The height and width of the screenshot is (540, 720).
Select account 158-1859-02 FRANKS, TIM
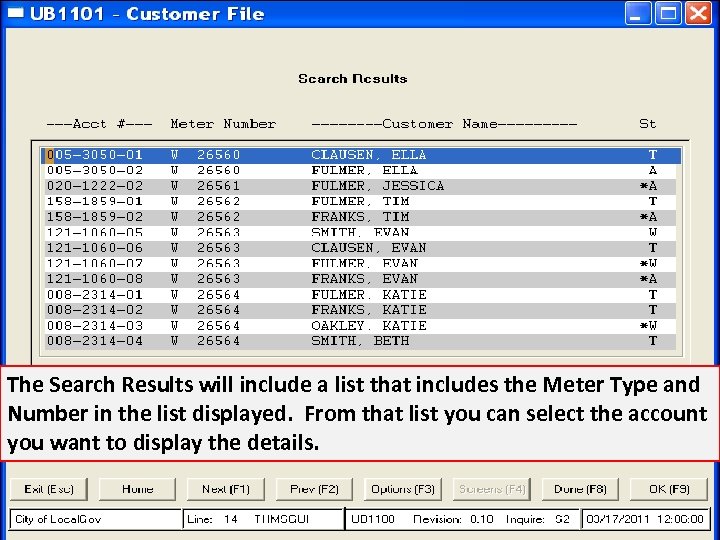360,217
